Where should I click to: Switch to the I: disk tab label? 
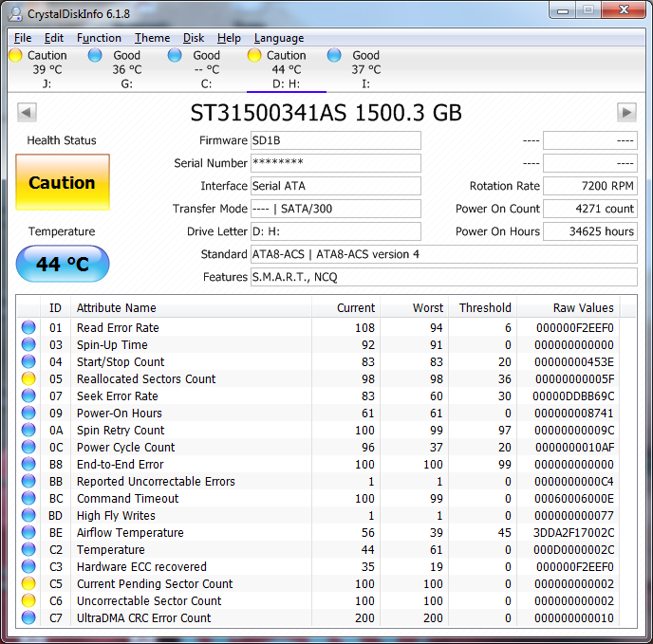click(365, 84)
